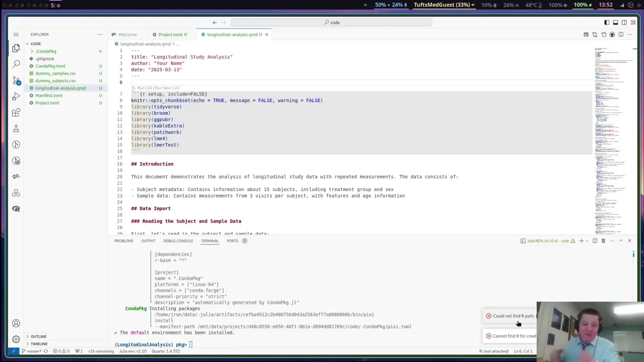Click Julia env: v1.10 status item
This screenshot has width=644, height=362.
tap(132, 351)
